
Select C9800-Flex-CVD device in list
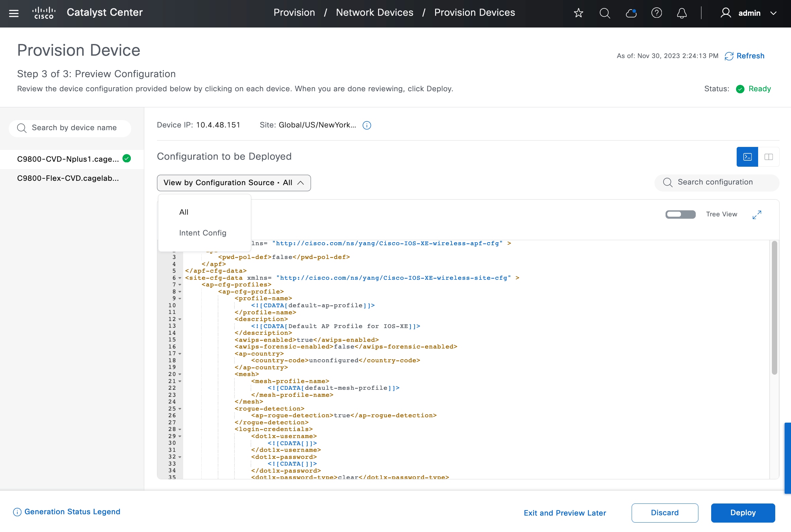click(68, 178)
